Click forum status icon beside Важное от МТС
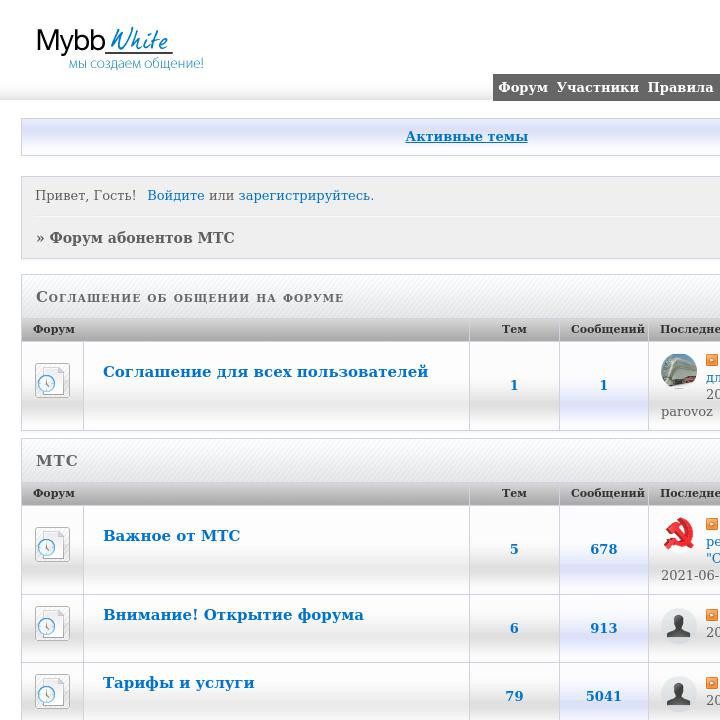This screenshot has height=720, width=720. coord(52,545)
